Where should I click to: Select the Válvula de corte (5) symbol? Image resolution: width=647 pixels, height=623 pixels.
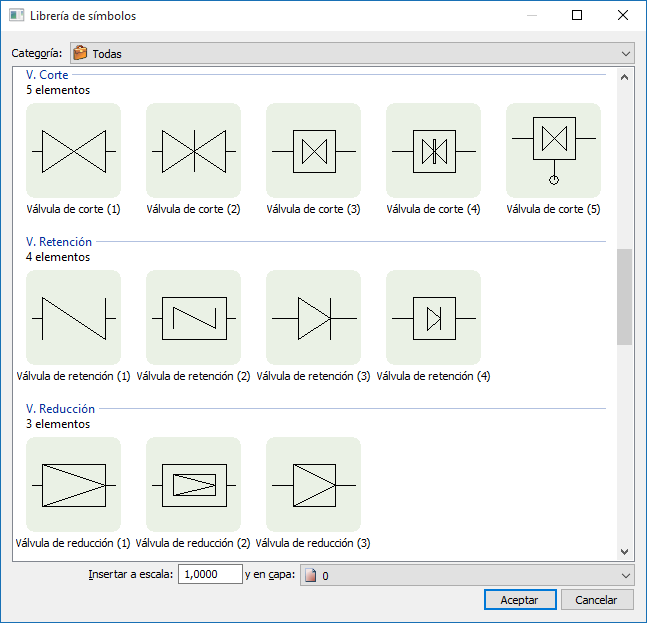[554, 151]
